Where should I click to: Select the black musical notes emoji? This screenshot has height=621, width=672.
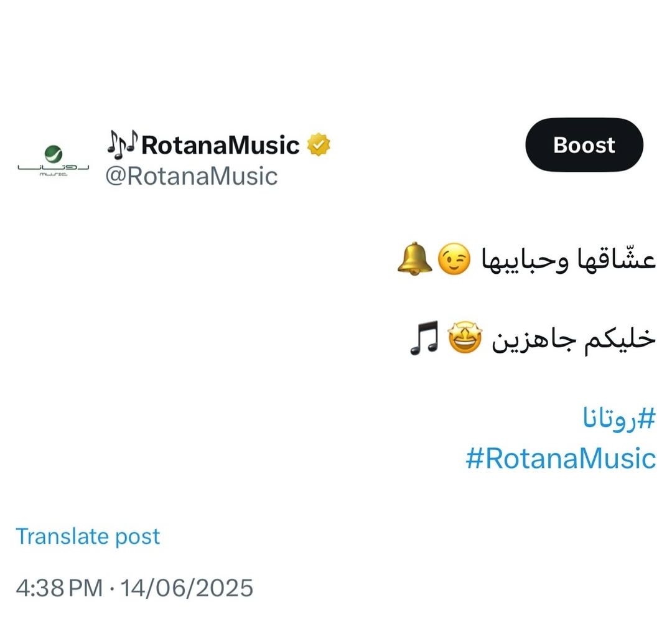tap(424, 337)
